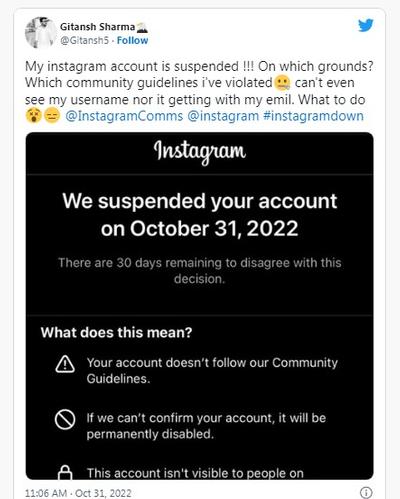Open Gitansh Sharma's profile name
The height and width of the screenshot is (499, 400).
pos(97,27)
